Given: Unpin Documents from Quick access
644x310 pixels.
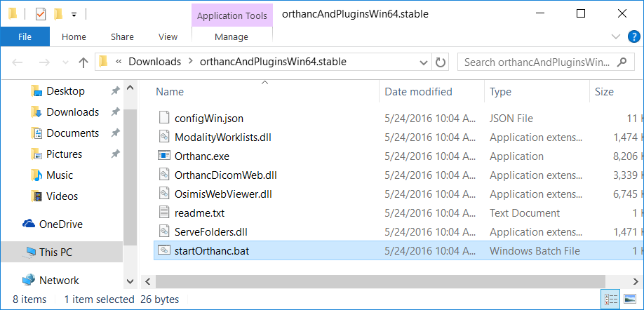Looking at the screenshot, I should pos(116,133).
